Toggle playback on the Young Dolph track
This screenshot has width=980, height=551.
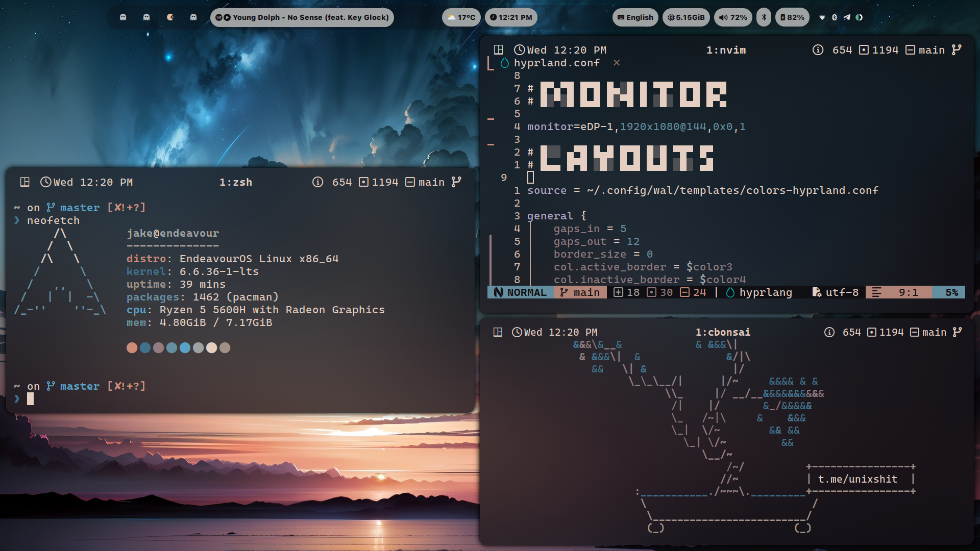tap(227, 17)
